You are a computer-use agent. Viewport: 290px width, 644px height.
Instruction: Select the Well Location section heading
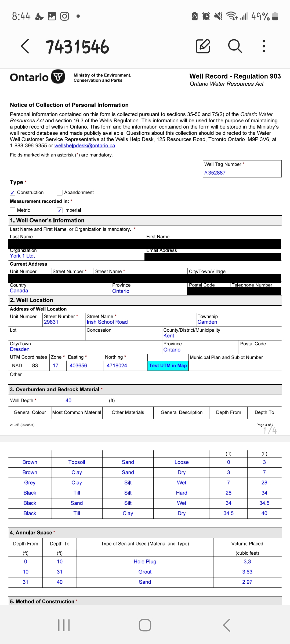coord(31,300)
